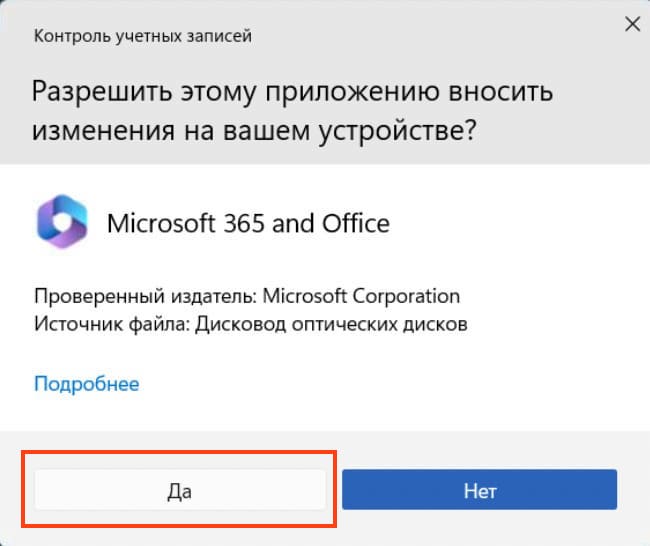Click the heading line изменения на вашем устройстве?

[253, 131]
